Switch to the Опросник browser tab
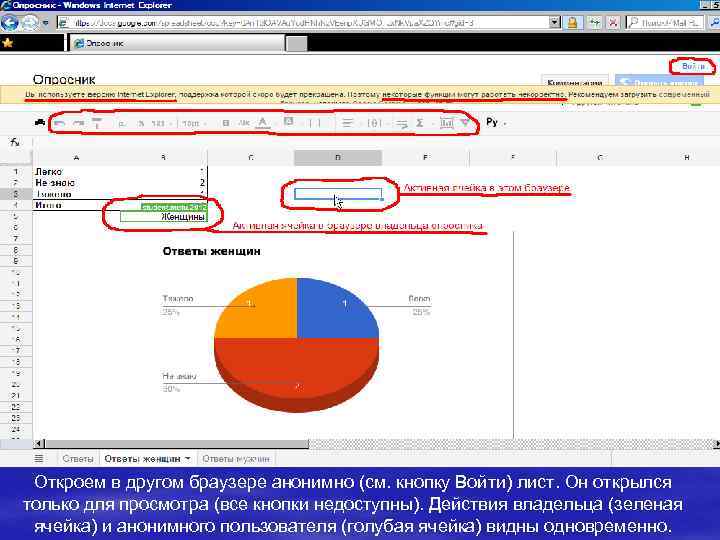Viewport: 720px width, 540px height. tap(177, 43)
